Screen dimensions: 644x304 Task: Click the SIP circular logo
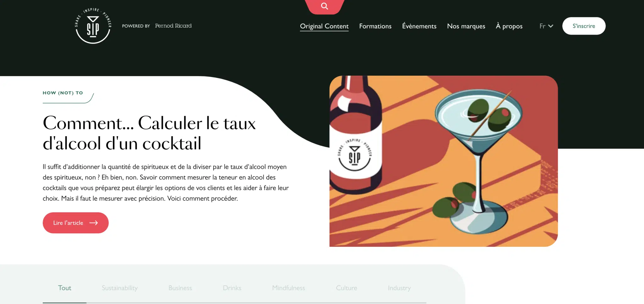point(93,26)
